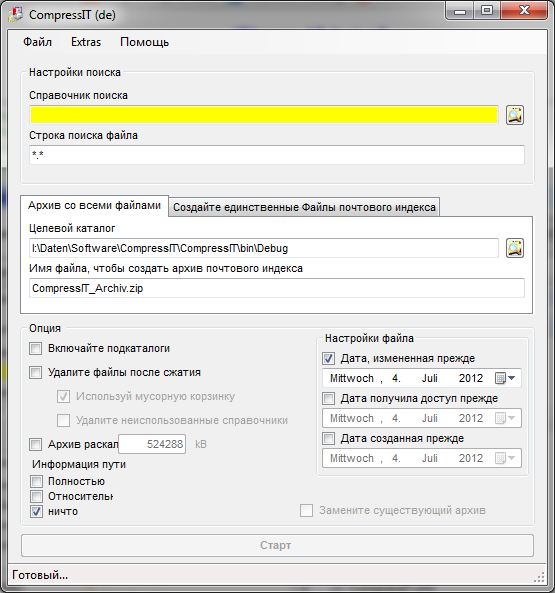Viewport: 555px width, 593px height.
Task: Enable Дата созданная прежде checkbox
Action: coord(328,438)
